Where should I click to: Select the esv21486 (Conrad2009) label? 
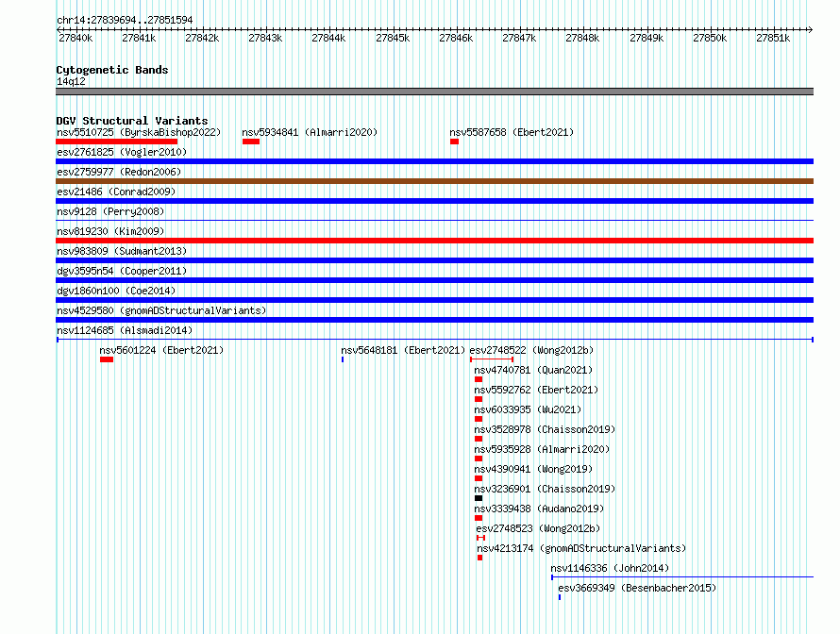(116, 192)
